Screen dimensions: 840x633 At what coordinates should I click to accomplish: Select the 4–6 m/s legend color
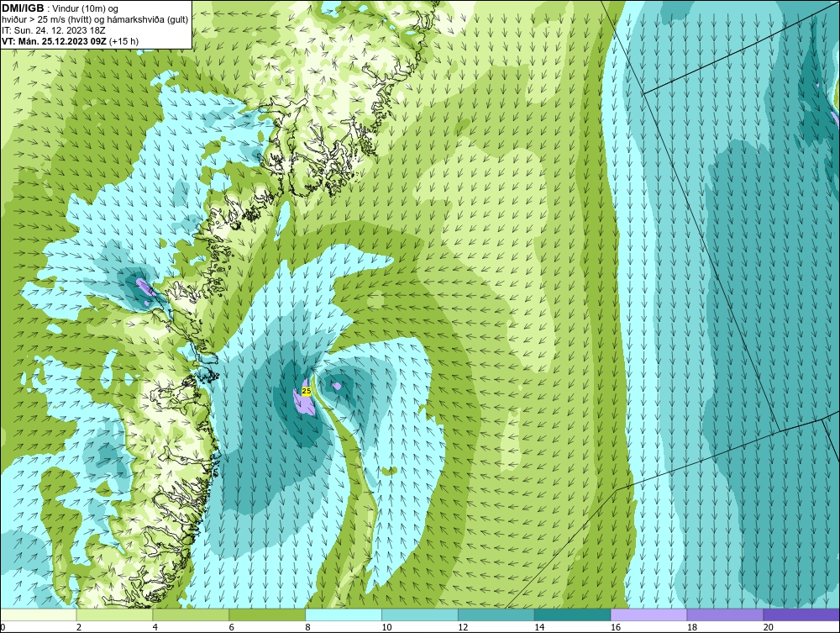coord(191,615)
